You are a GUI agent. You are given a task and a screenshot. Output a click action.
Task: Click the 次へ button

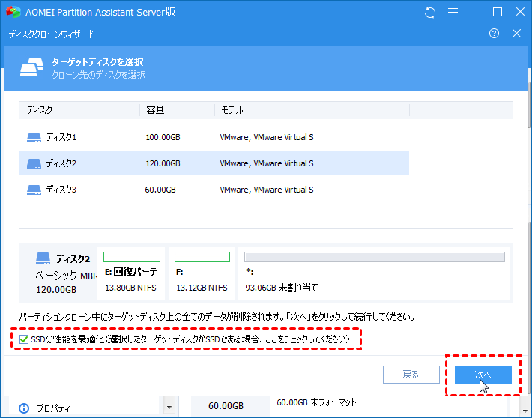click(483, 375)
